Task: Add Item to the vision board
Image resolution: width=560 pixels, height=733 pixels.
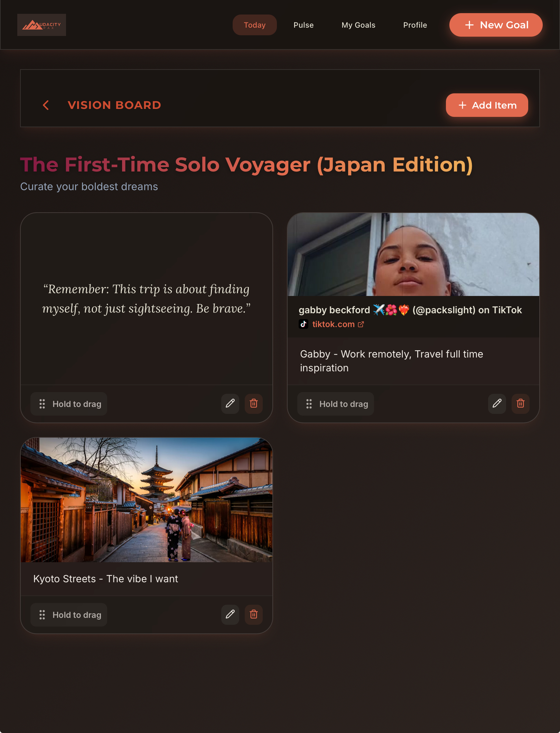Action: pos(487,105)
